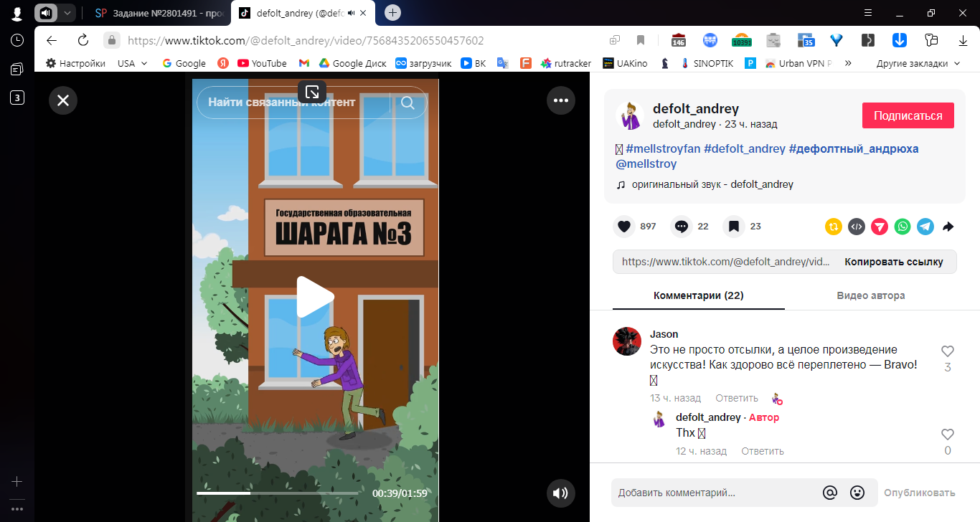Like Jason's comment with the heart
The image size is (980, 522).
tap(948, 351)
